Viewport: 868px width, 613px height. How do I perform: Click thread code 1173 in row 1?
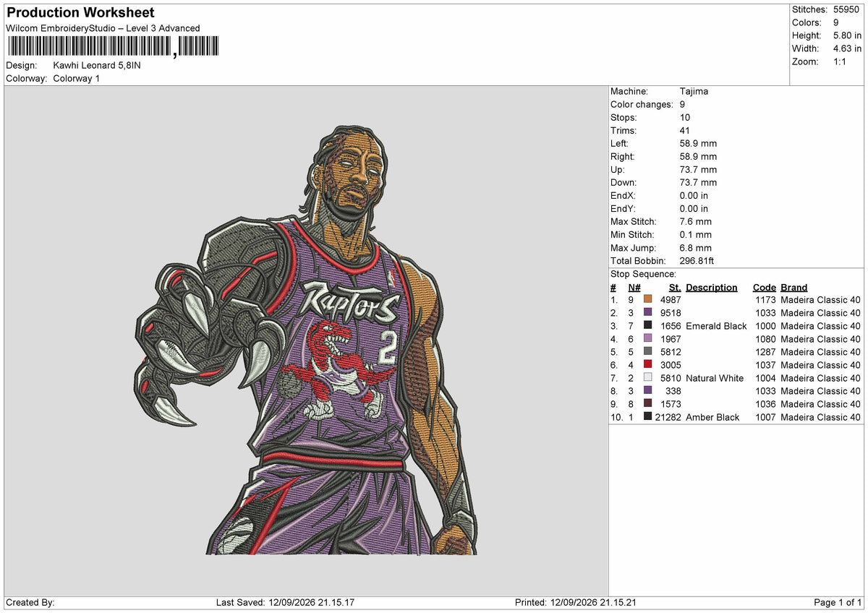765,300
